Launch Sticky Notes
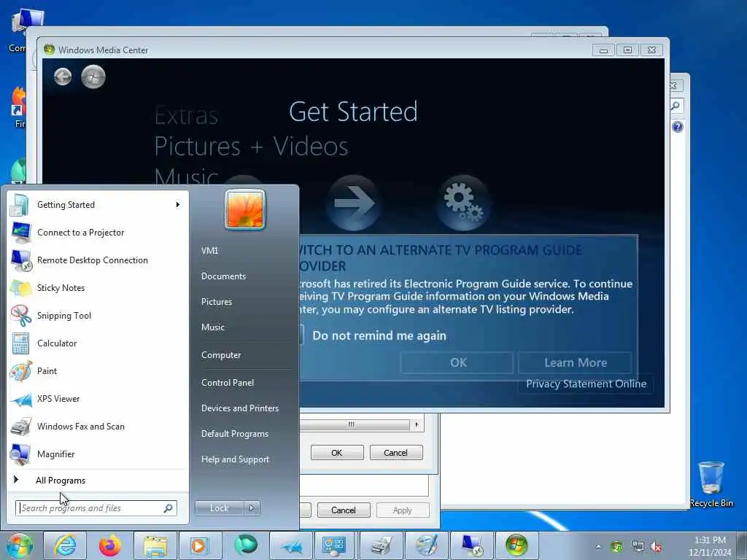Image resolution: width=747 pixels, height=560 pixels. tap(97, 287)
